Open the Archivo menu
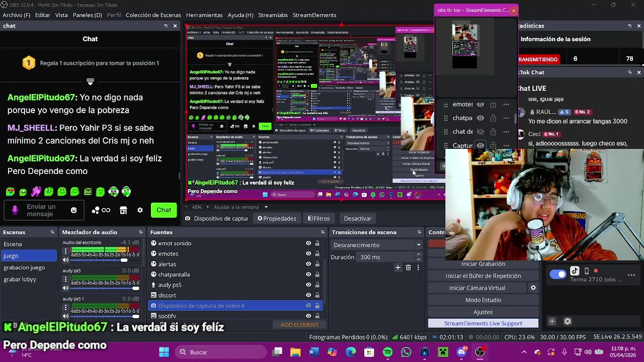Image resolution: width=644 pixels, height=362 pixels. [x=16, y=15]
